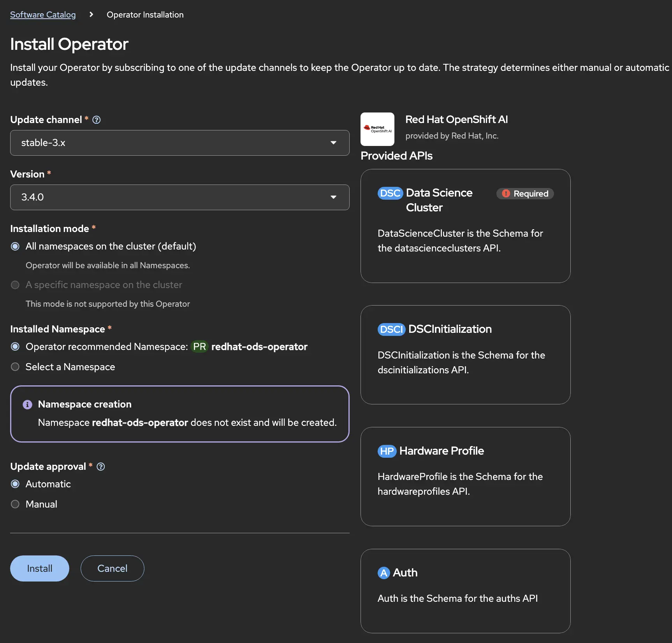Click the breadcrumb chevron separator
This screenshot has width=672, height=643.
coord(91,14)
